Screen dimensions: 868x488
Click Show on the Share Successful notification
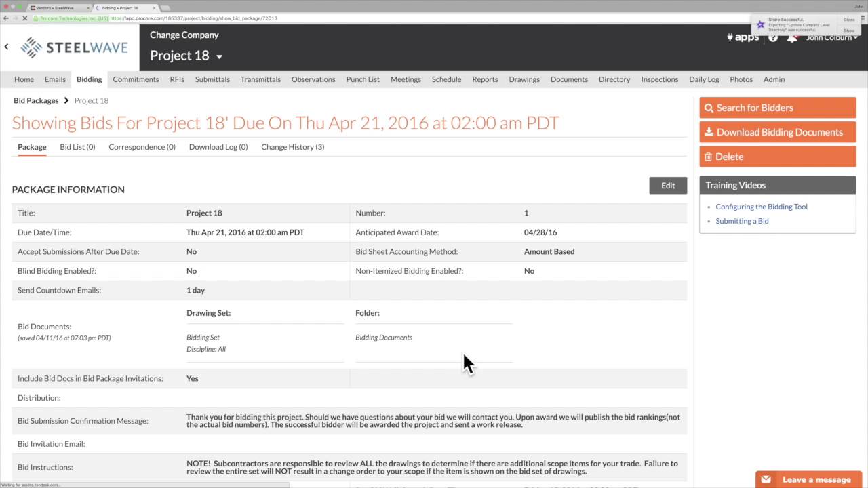(x=849, y=30)
